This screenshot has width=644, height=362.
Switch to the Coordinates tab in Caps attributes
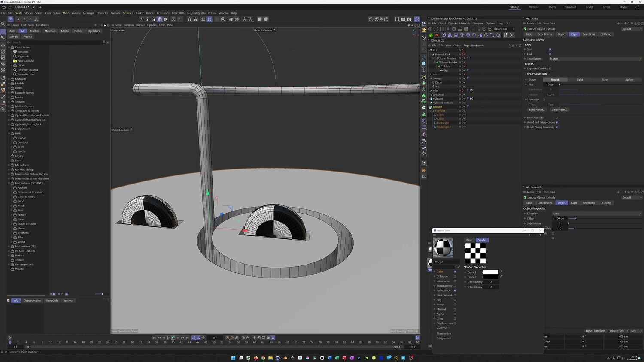[544, 34]
